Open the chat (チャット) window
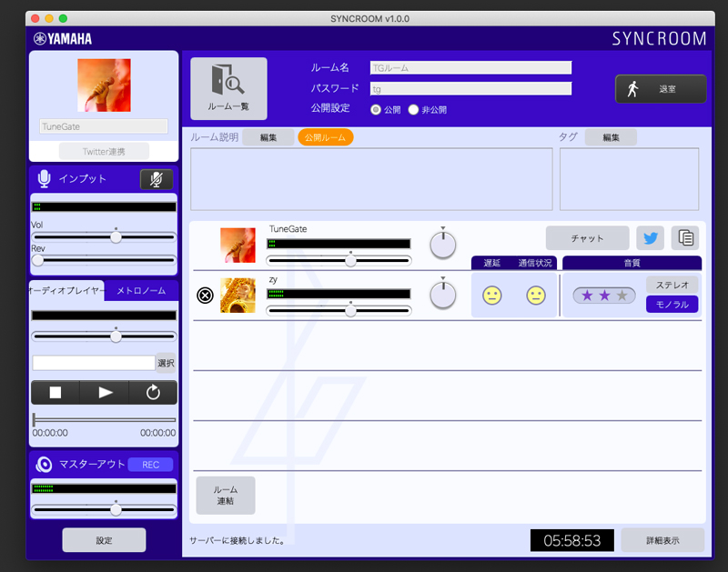Image resolution: width=728 pixels, height=572 pixels. pyautogui.click(x=587, y=238)
